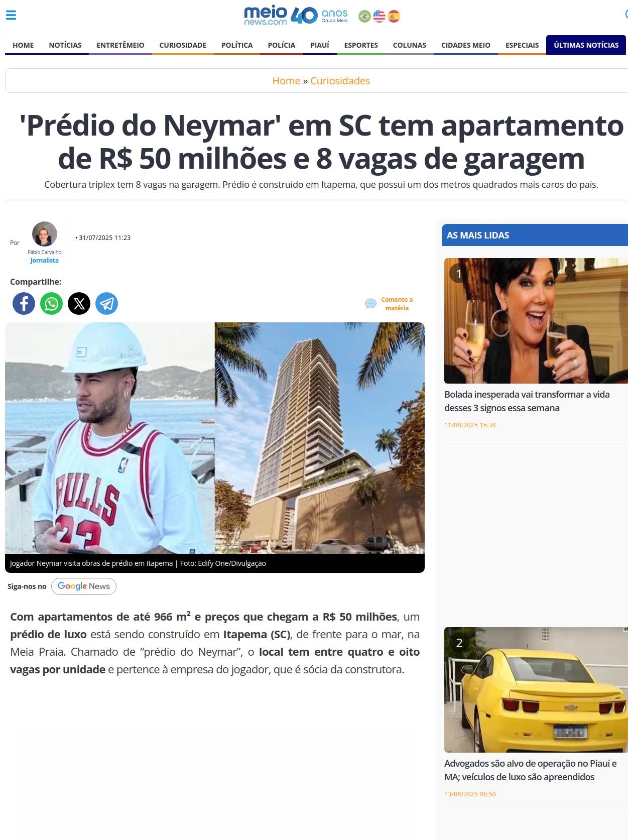Share article on Facebook
The width and height of the screenshot is (628, 840).
(x=24, y=304)
